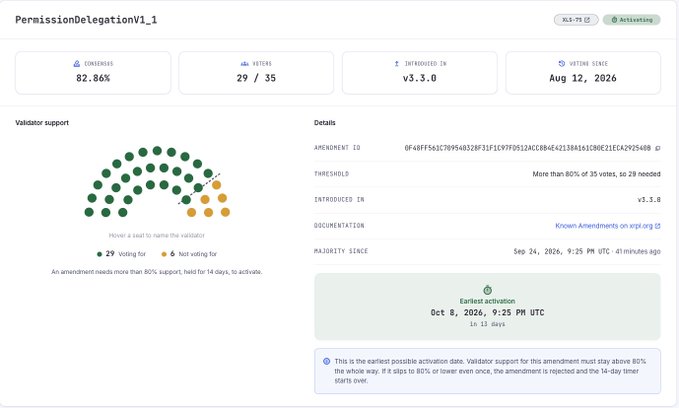Screen dimensions: 679x408
Task: Click the Voters card people icon
Action: point(245,64)
